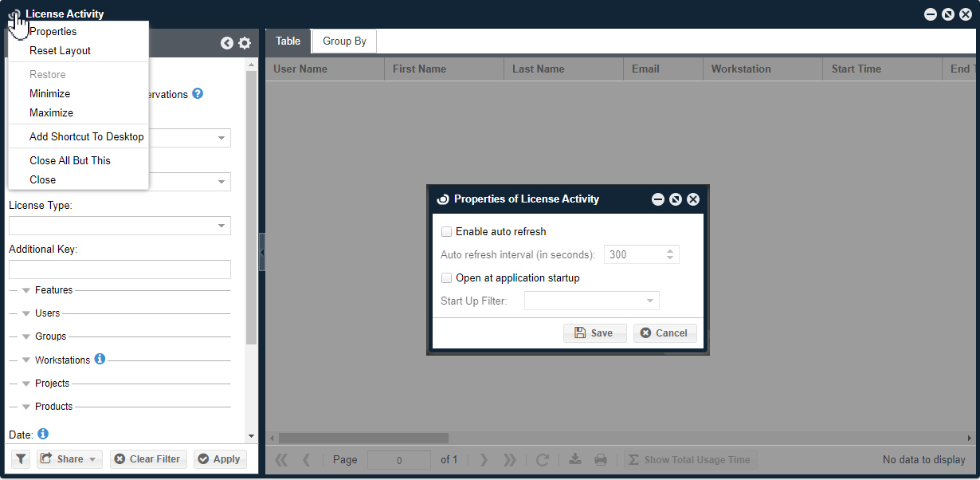The image size is (980, 480).
Task: Expand the Features filter section
Action: point(26,290)
